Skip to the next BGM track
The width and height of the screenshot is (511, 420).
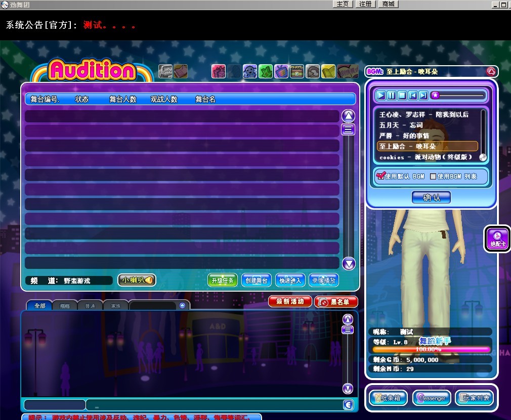click(x=423, y=95)
